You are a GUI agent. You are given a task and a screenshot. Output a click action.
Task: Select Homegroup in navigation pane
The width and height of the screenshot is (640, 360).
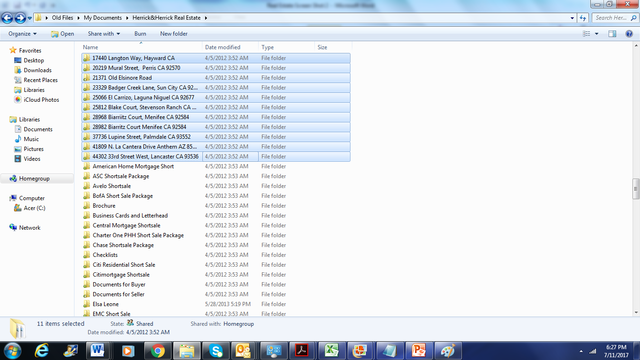point(34,178)
